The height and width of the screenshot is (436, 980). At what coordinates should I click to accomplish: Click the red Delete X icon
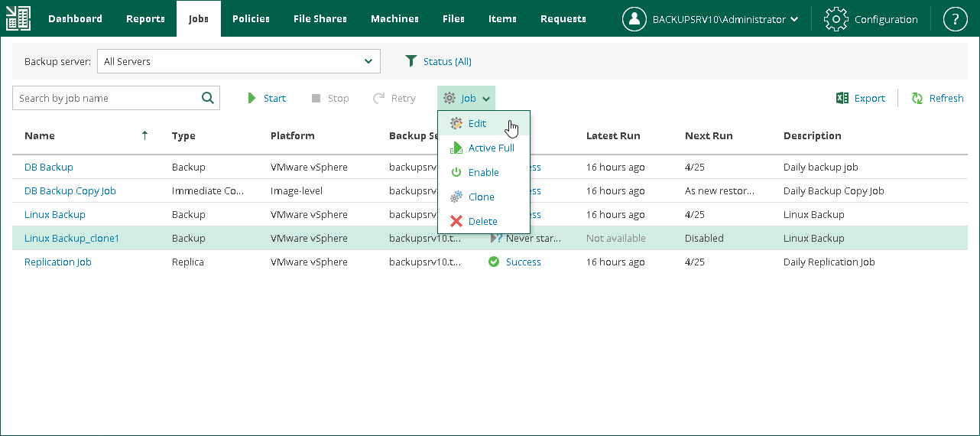pos(456,221)
